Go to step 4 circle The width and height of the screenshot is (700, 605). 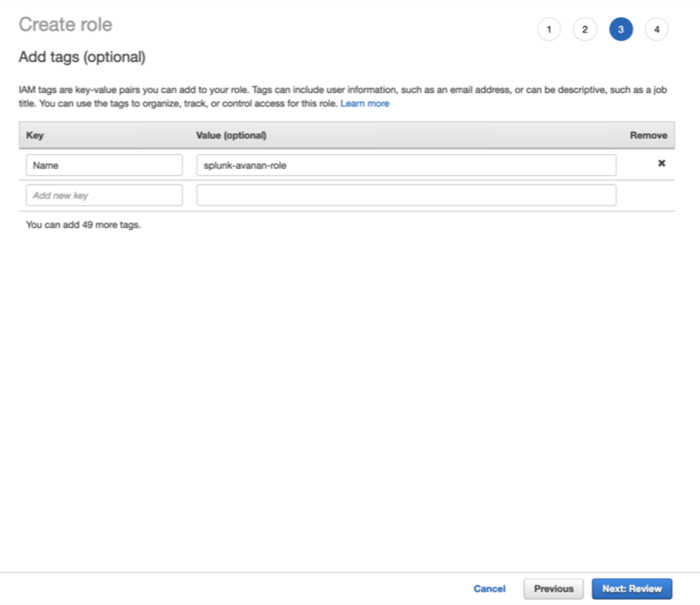click(x=656, y=29)
